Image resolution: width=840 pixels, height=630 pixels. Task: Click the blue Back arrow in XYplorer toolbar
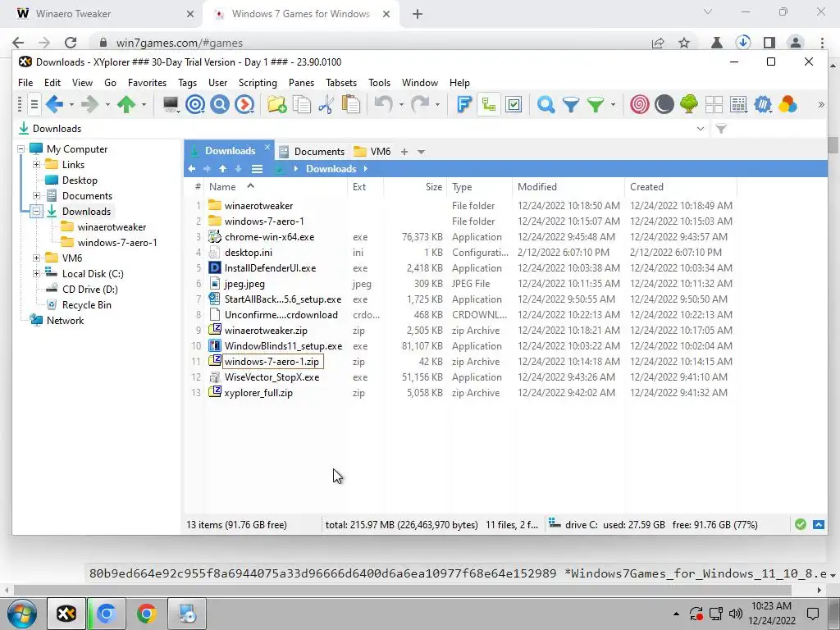click(55, 104)
